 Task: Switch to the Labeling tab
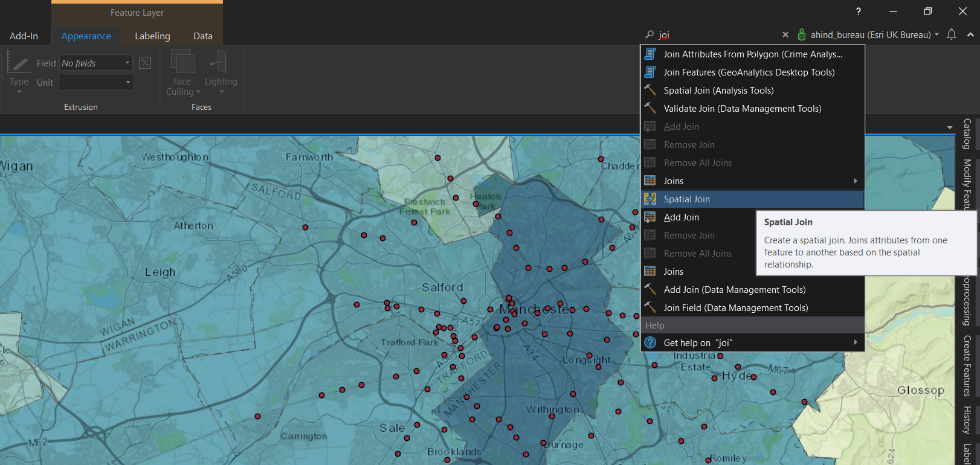pos(152,36)
